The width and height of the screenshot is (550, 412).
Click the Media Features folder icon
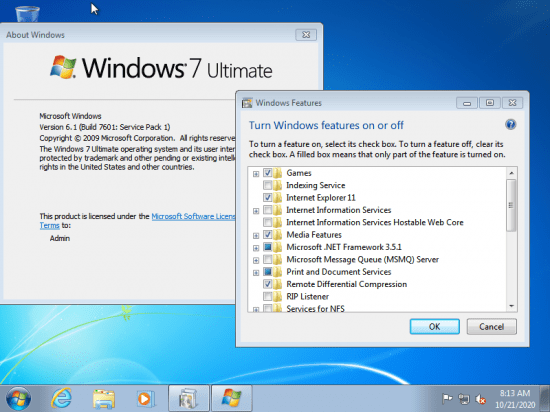(x=277, y=235)
